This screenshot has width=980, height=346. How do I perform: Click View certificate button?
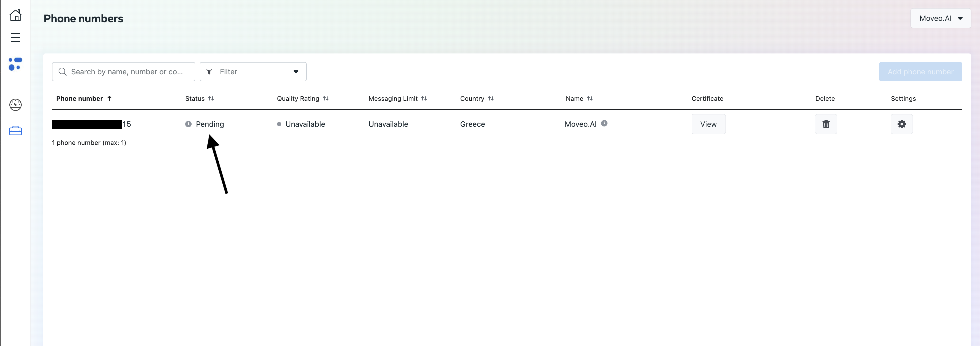[x=708, y=124]
